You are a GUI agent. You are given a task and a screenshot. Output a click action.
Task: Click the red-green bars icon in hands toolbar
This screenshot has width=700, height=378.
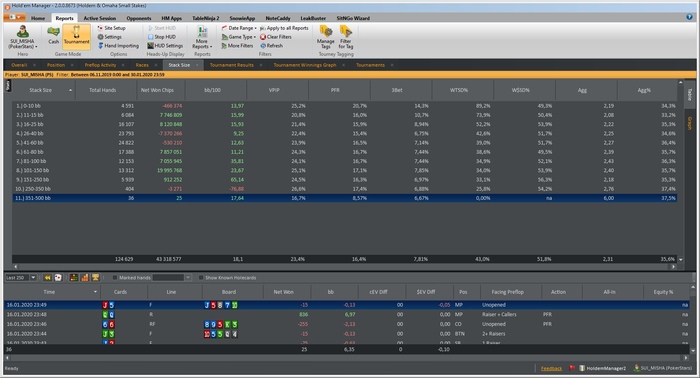[x=74, y=278]
